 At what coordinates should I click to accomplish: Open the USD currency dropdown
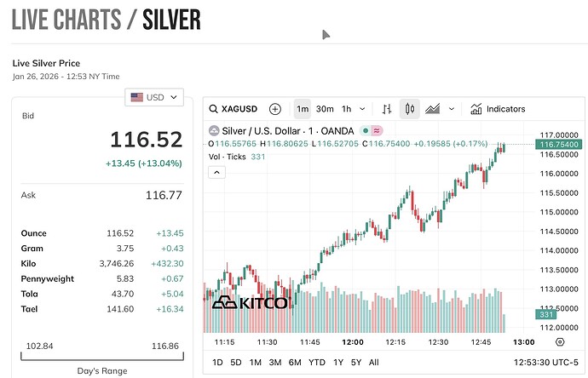[x=154, y=97]
